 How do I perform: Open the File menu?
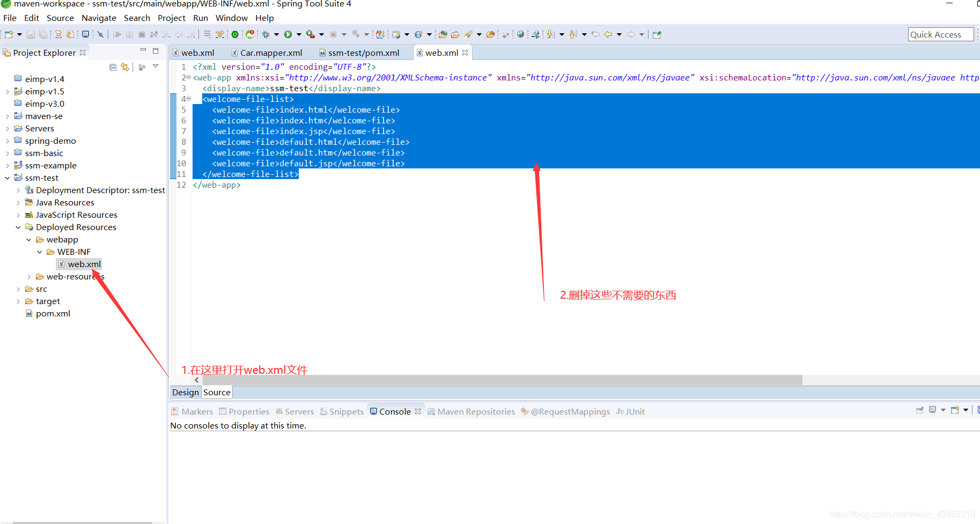tap(10, 18)
